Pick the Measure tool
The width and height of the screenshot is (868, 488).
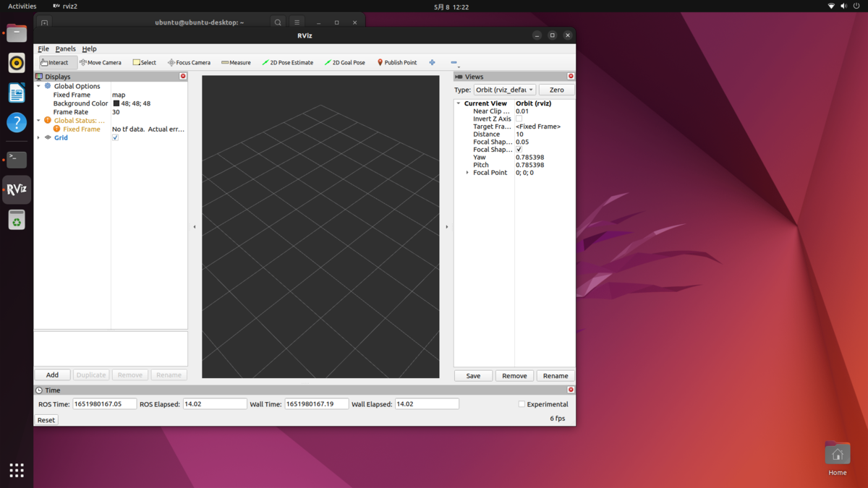coord(236,62)
